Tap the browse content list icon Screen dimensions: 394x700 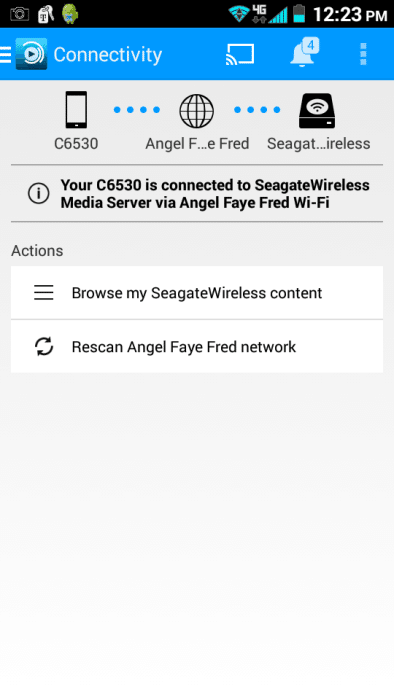[44, 293]
